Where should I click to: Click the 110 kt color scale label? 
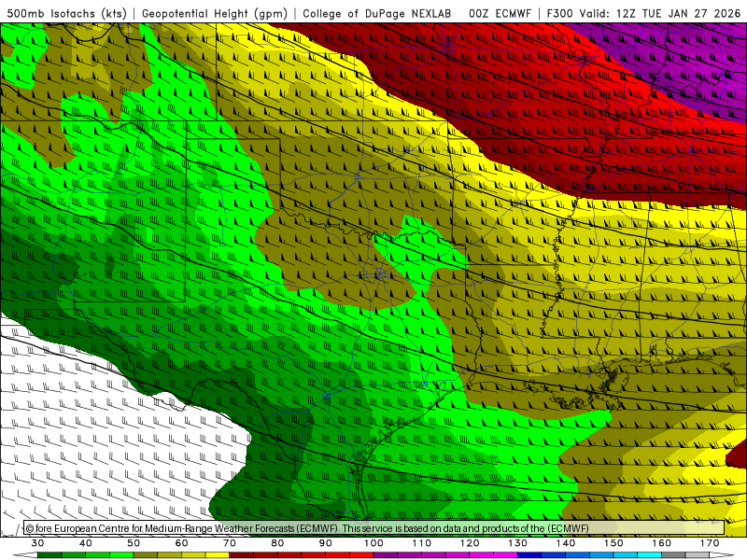(422, 543)
